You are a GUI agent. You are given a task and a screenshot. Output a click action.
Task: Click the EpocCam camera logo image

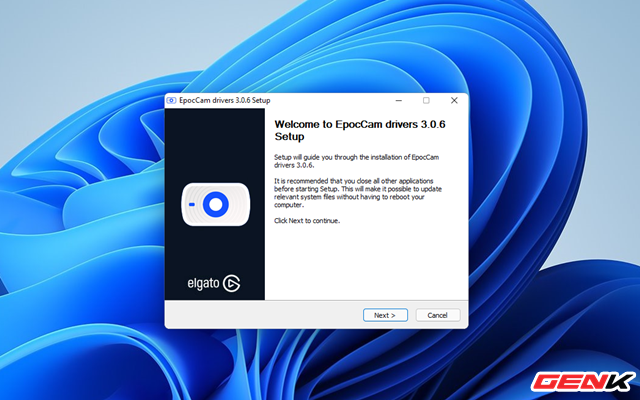click(216, 204)
